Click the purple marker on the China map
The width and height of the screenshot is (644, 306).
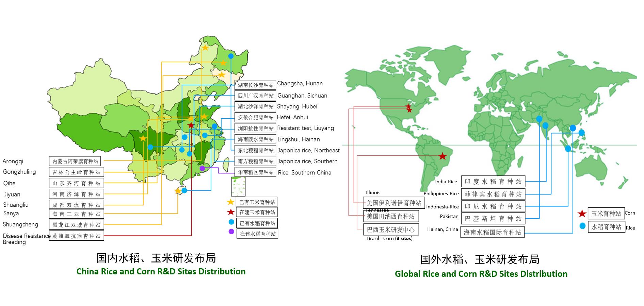coord(202,168)
